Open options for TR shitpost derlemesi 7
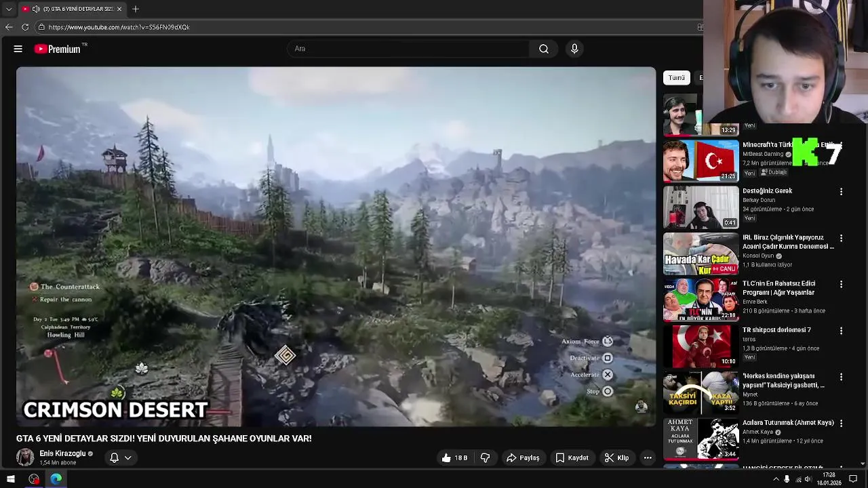868x488 pixels. (841, 331)
